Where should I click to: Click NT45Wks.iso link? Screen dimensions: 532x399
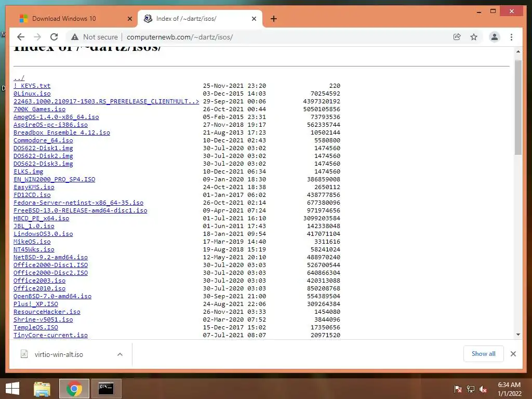click(x=34, y=250)
